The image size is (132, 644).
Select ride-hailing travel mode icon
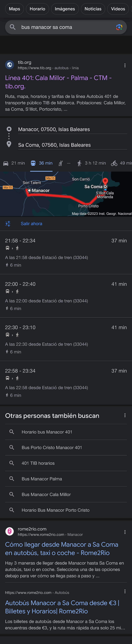click(60, 163)
